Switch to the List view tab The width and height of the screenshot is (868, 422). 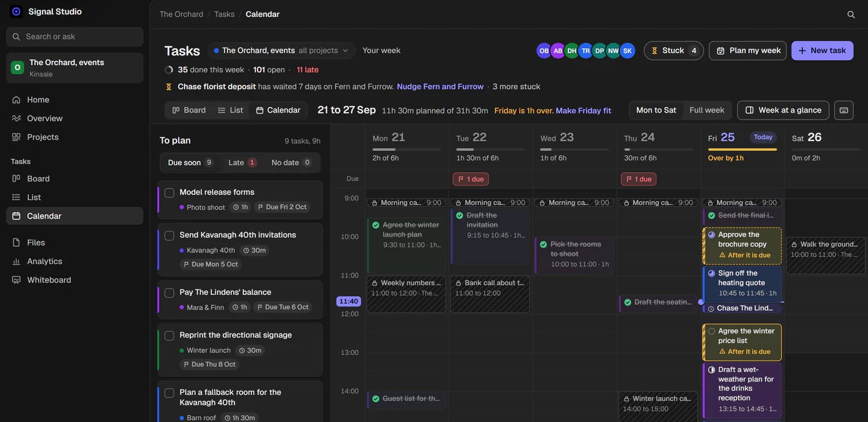(230, 110)
